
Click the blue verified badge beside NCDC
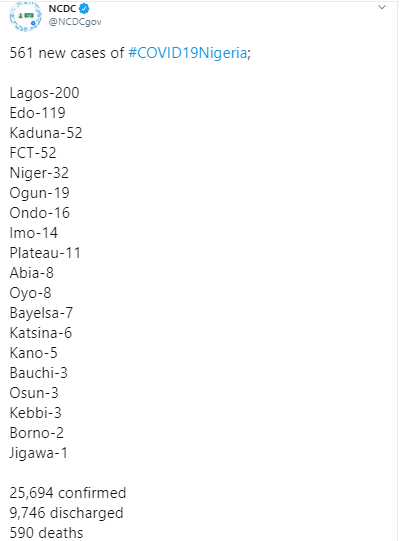click(84, 8)
